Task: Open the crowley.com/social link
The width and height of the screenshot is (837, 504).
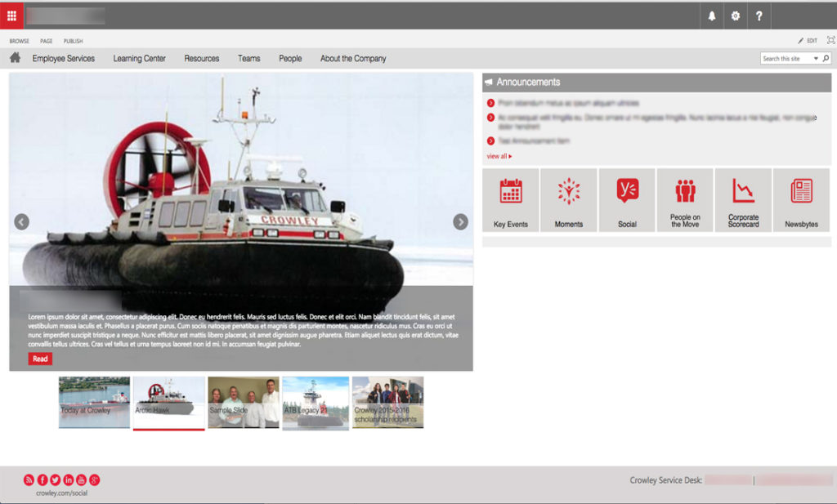Action: tap(61, 493)
